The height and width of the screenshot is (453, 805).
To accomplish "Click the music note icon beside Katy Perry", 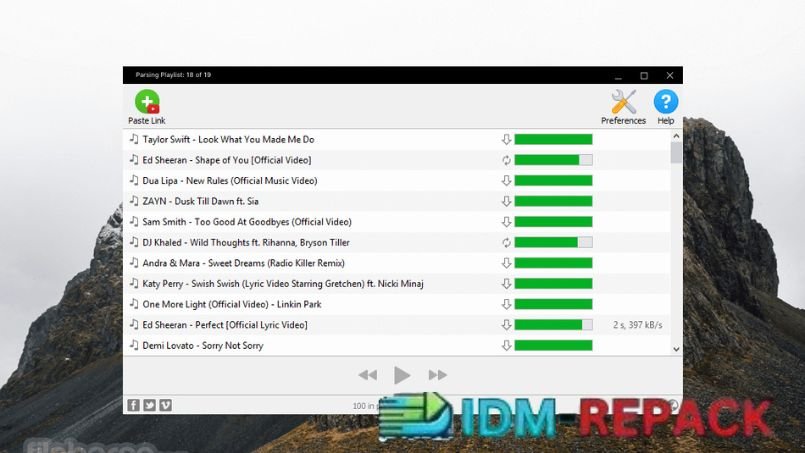I will coord(134,283).
